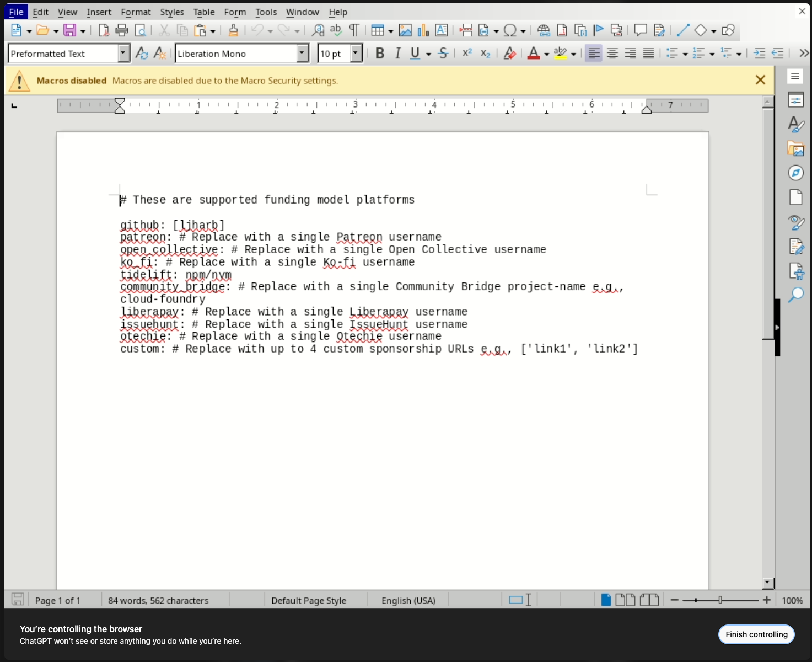The height and width of the screenshot is (662, 812).
Task: Open the Gallery panel in the sidebar
Action: tap(795, 149)
